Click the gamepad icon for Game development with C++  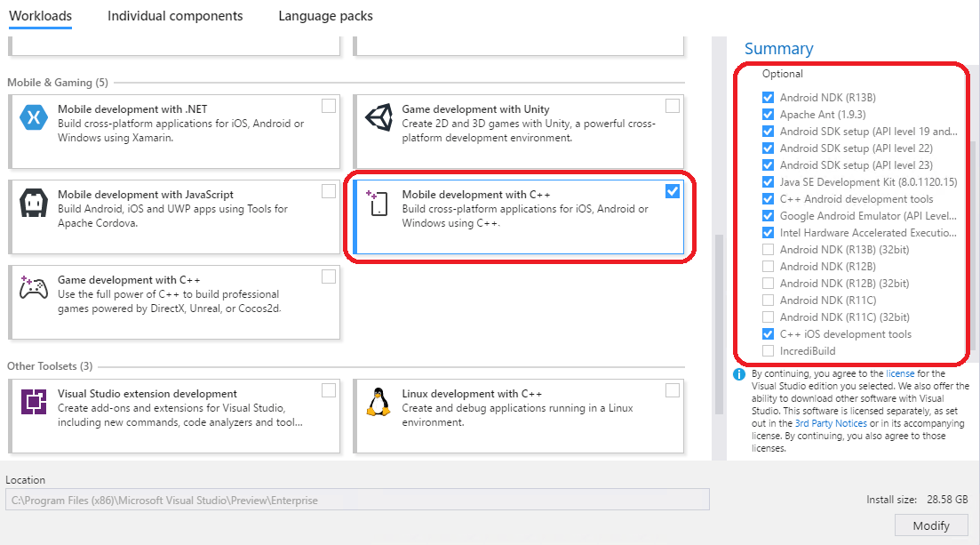coord(34,287)
